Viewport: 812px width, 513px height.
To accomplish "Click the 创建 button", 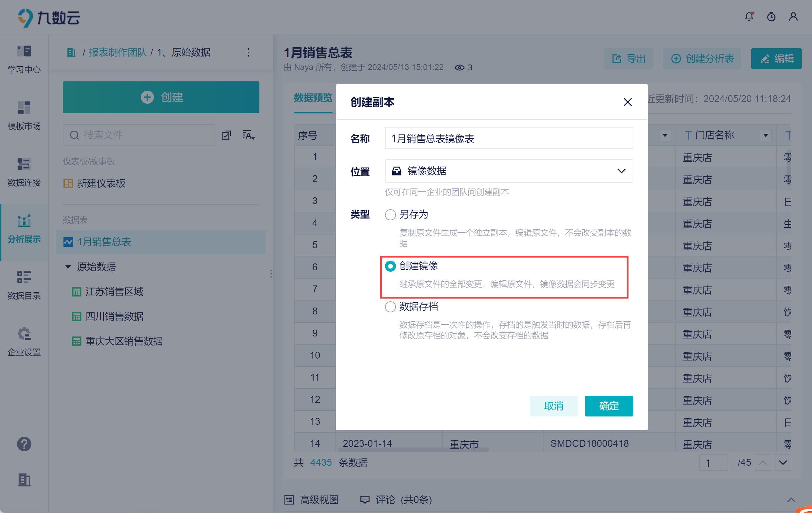I will pyautogui.click(x=161, y=97).
